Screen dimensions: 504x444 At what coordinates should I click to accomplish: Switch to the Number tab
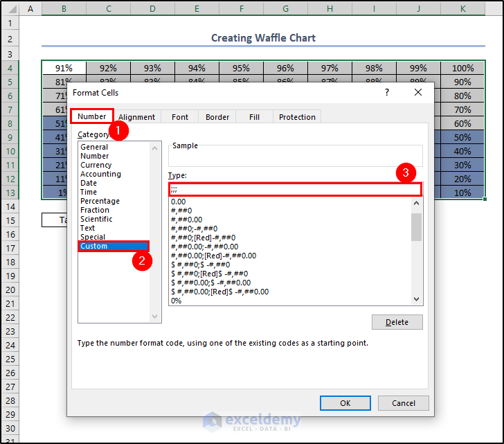[x=91, y=116]
